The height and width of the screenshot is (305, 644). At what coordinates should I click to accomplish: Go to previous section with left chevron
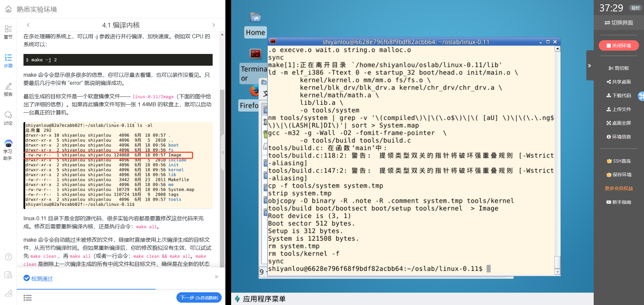tap(28, 25)
